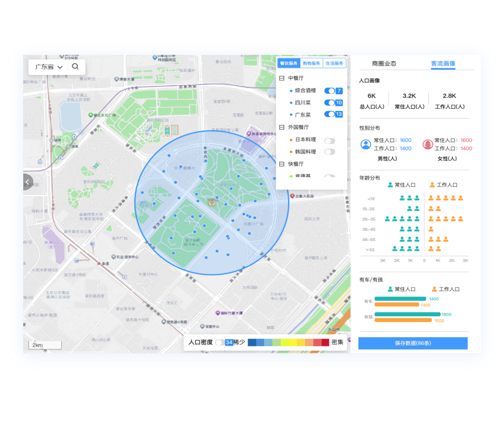Collapse the 外国餐厅 group
The width and height of the screenshot is (504, 434).
[282, 127]
